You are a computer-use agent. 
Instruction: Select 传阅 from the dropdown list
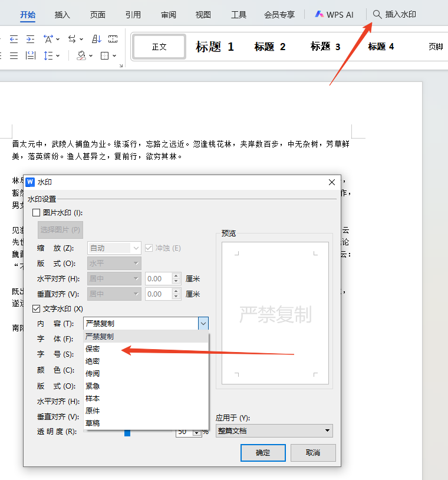(146, 373)
